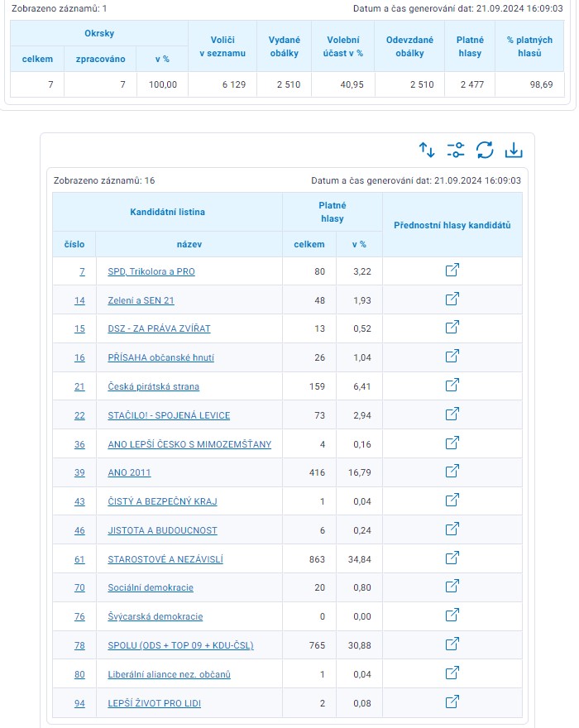Open preferential votes for LEPŠÍ ŽIVOT PRO LIDI
This screenshot has width=579, height=728.
pos(452,702)
